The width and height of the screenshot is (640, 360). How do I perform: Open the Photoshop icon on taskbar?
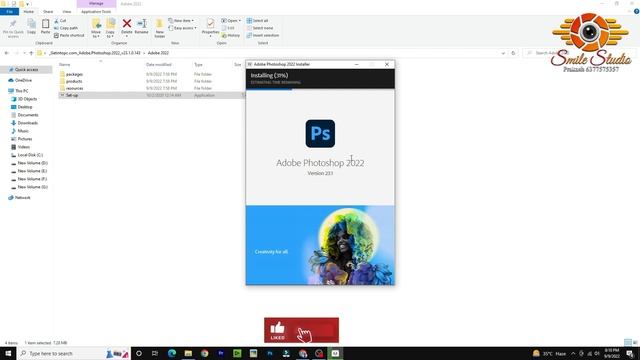click(270, 353)
